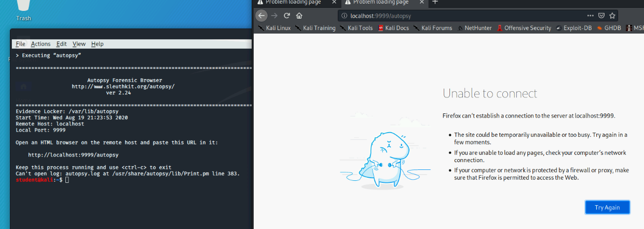Close the second Problem loading page tab
The image size is (644, 229).
[x=421, y=2]
